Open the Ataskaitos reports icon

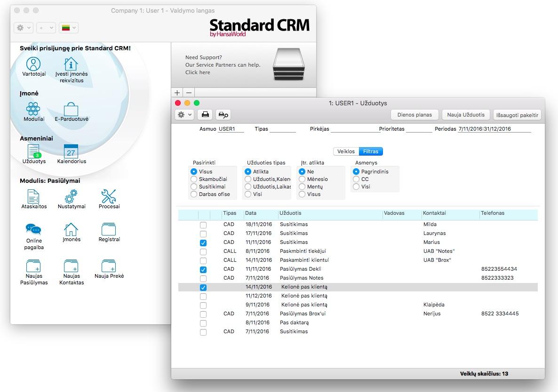pyautogui.click(x=33, y=196)
